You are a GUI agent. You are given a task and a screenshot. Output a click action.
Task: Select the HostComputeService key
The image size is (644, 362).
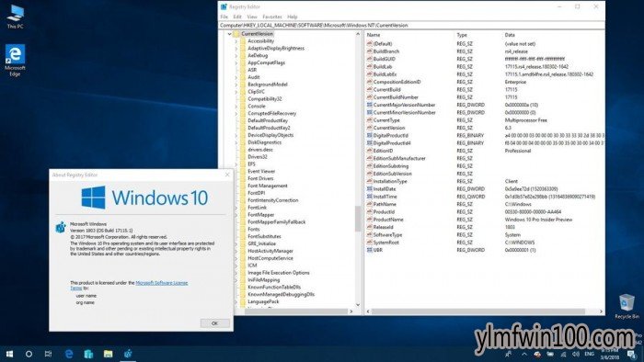(270, 258)
